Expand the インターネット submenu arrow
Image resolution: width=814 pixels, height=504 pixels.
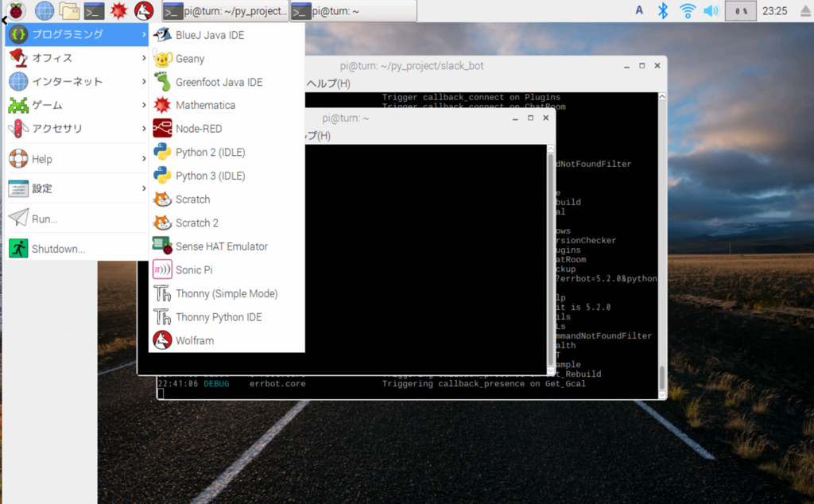tap(144, 82)
